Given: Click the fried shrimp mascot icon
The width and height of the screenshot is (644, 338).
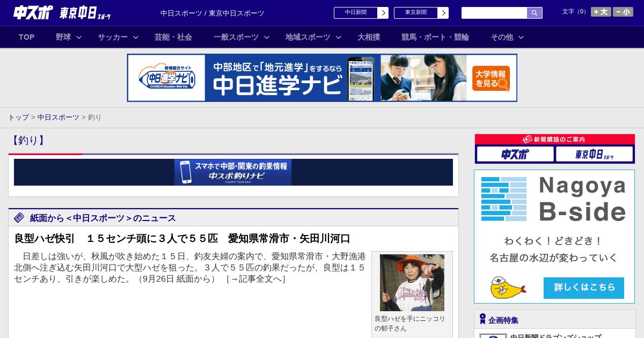Looking at the screenshot, I should pos(508,288).
